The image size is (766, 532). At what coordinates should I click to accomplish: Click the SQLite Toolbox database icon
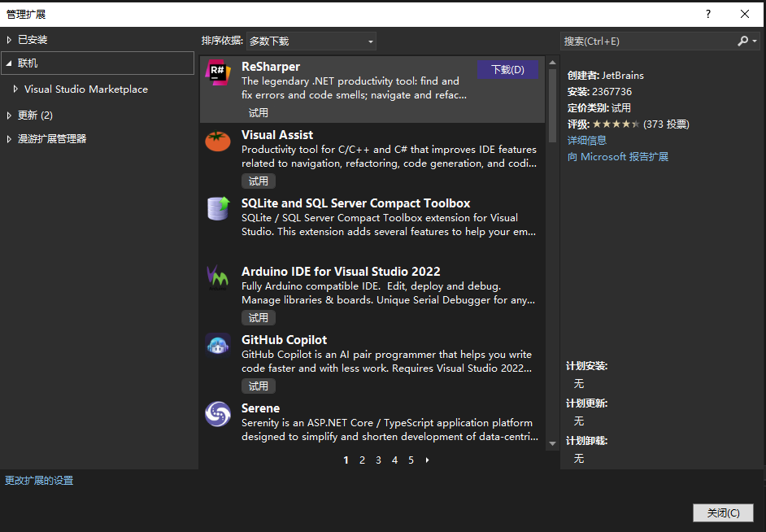(x=218, y=209)
